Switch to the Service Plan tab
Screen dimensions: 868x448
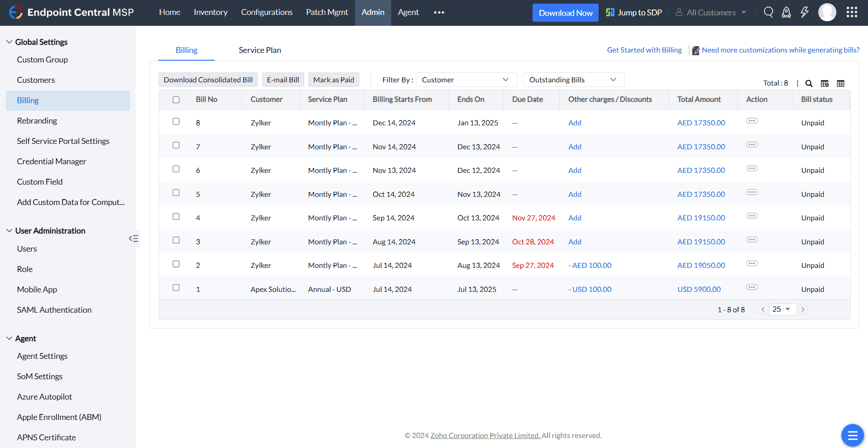coord(260,50)
